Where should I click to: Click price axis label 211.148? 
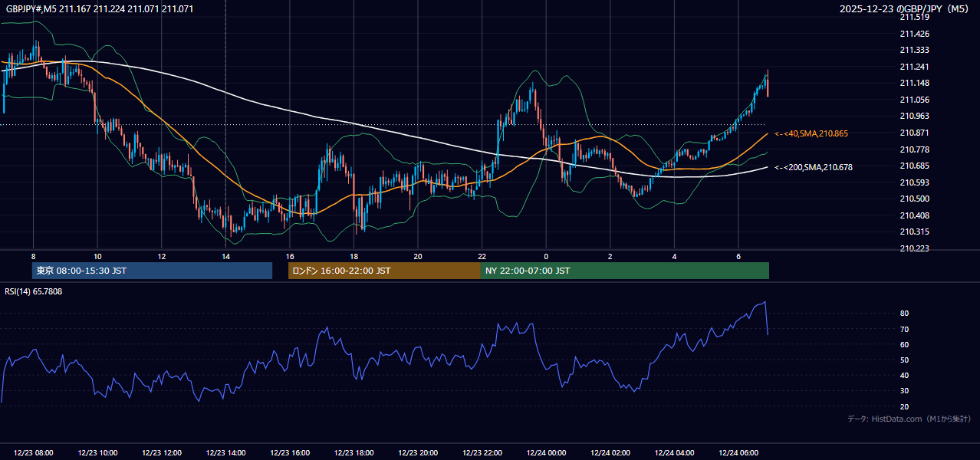(914, 83)
